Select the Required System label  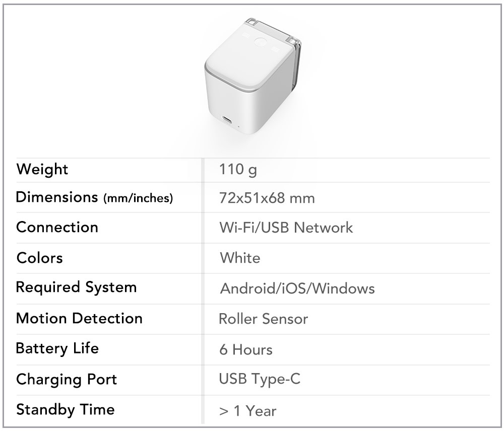[76, 287]
